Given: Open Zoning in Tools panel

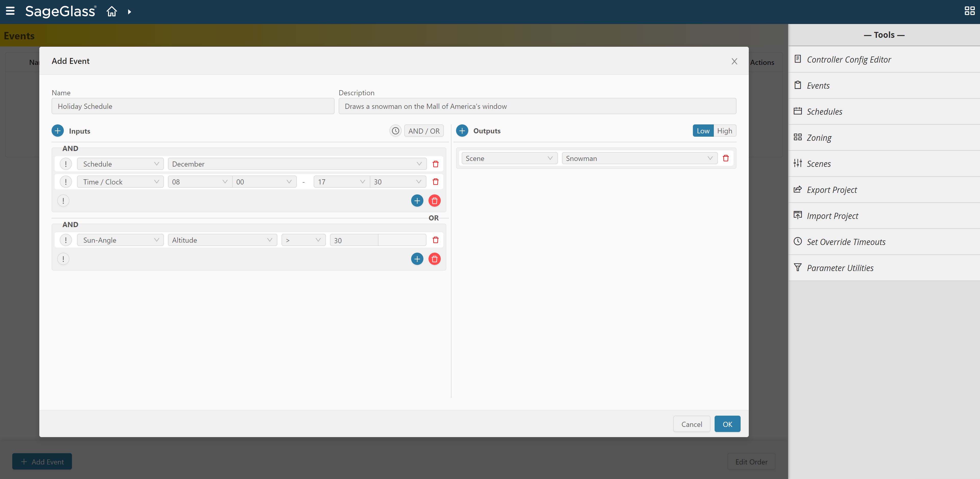Looking at the screenshot, I should (884, 137).
